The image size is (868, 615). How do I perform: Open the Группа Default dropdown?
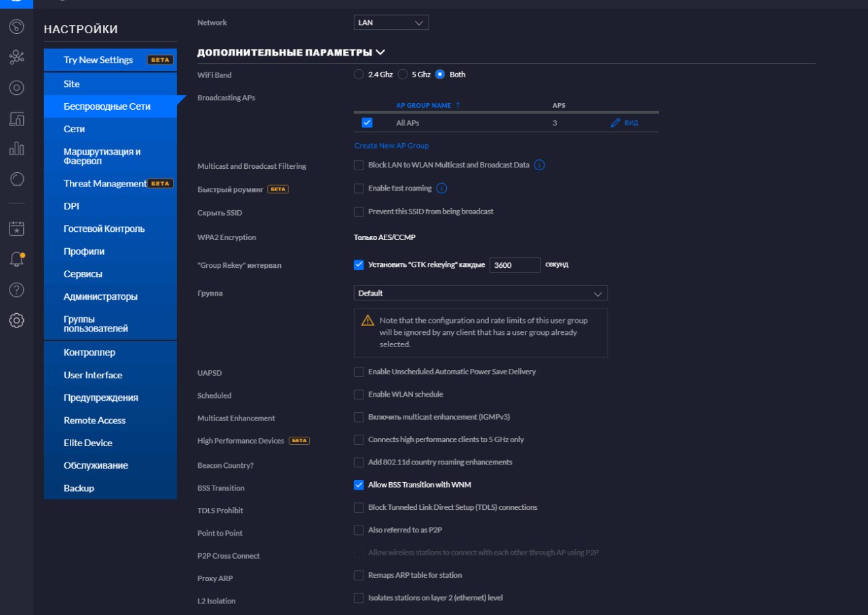(481, 293)
